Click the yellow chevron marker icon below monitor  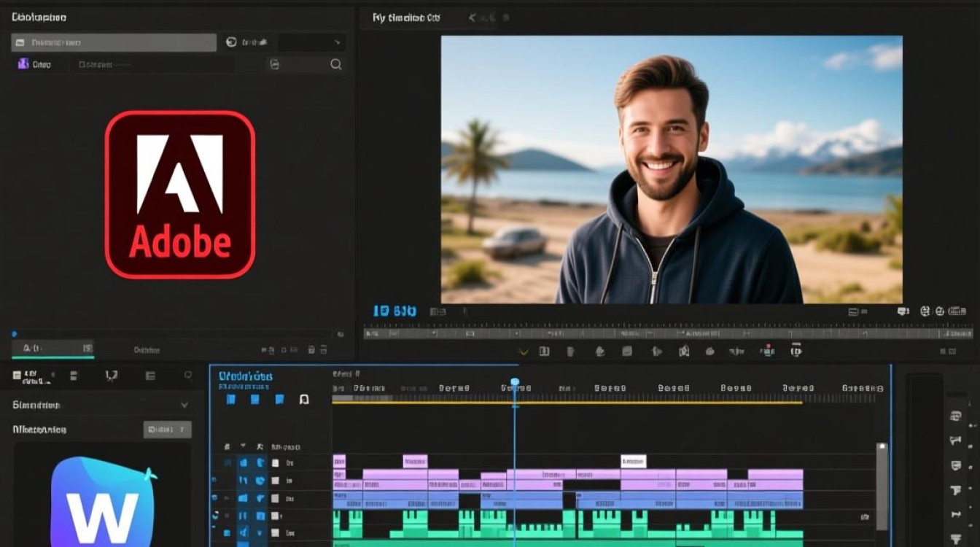tap(523, 352)
